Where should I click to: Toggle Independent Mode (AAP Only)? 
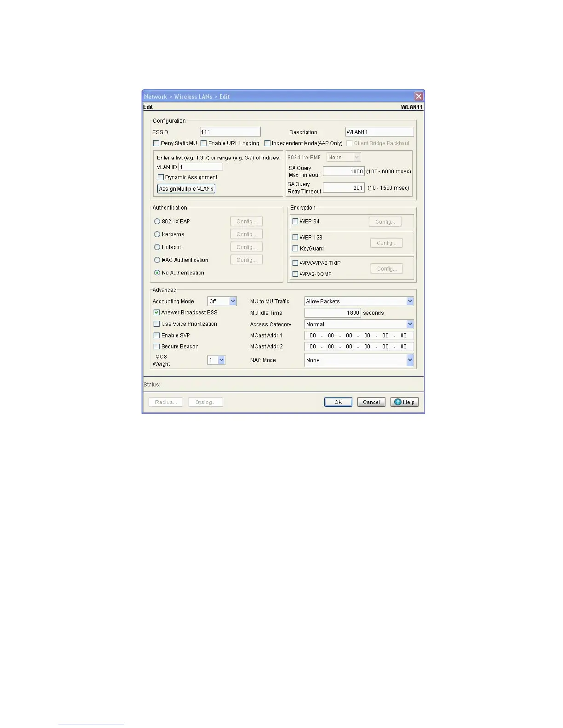pos(267,143)
